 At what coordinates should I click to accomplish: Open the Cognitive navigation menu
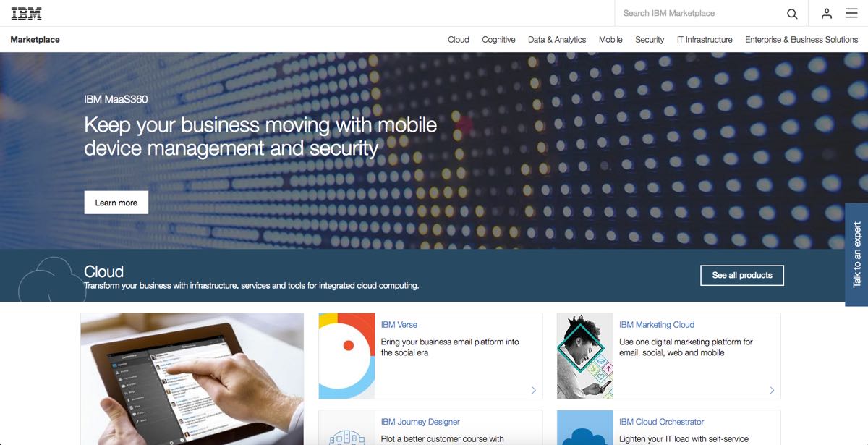coord(498,40)
